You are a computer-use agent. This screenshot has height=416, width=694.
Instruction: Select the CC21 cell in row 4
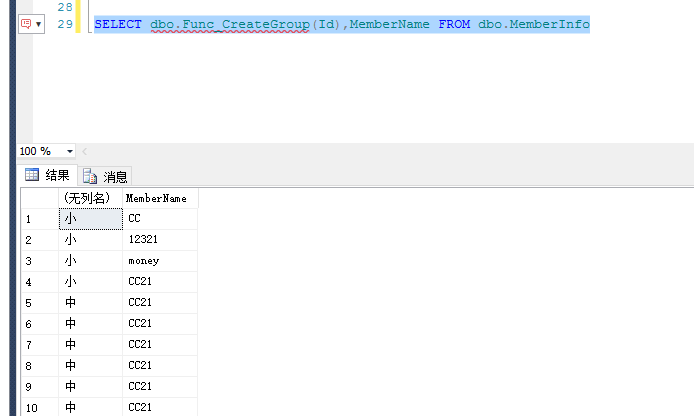(160, 282)
